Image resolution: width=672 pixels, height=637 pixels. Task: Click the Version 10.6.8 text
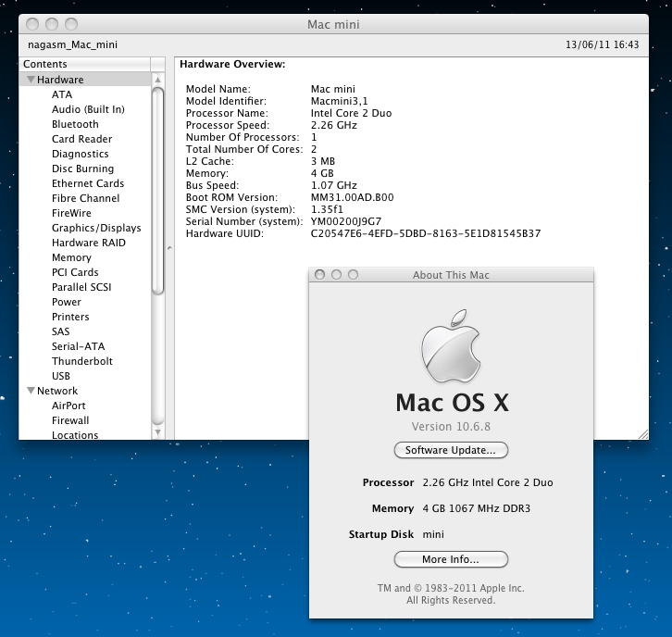[451, 427]
